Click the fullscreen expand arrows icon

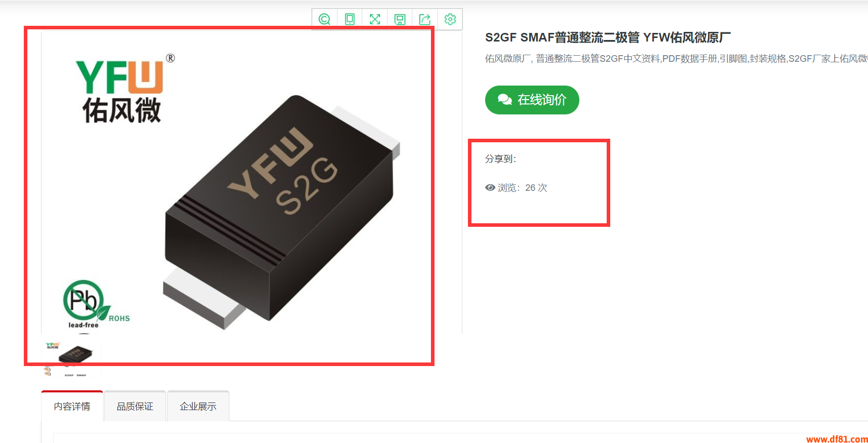375,19
